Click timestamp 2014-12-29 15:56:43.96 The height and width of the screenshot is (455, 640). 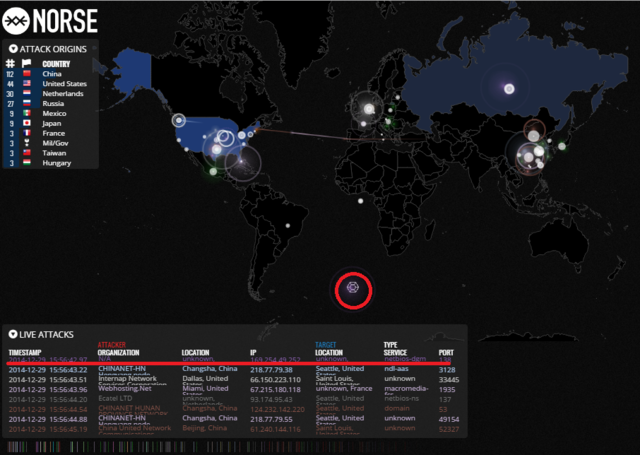tap(48, 390)
